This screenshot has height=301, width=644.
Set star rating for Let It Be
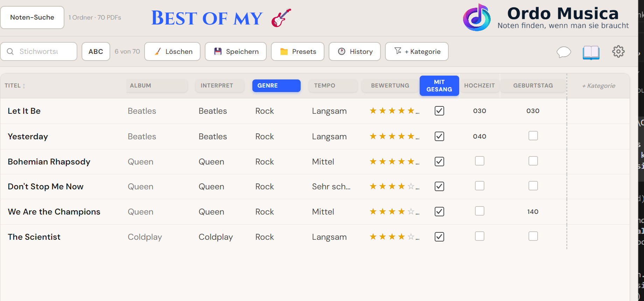pos(392,111)
